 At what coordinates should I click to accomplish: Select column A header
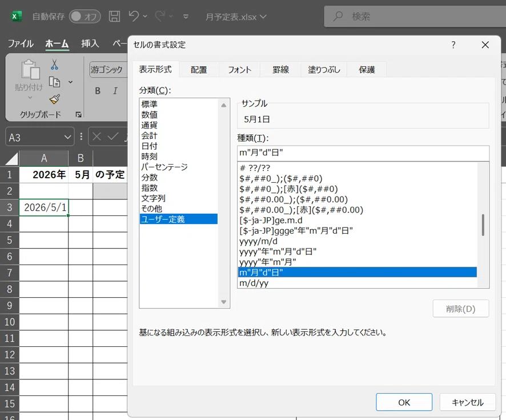(44, 158)
